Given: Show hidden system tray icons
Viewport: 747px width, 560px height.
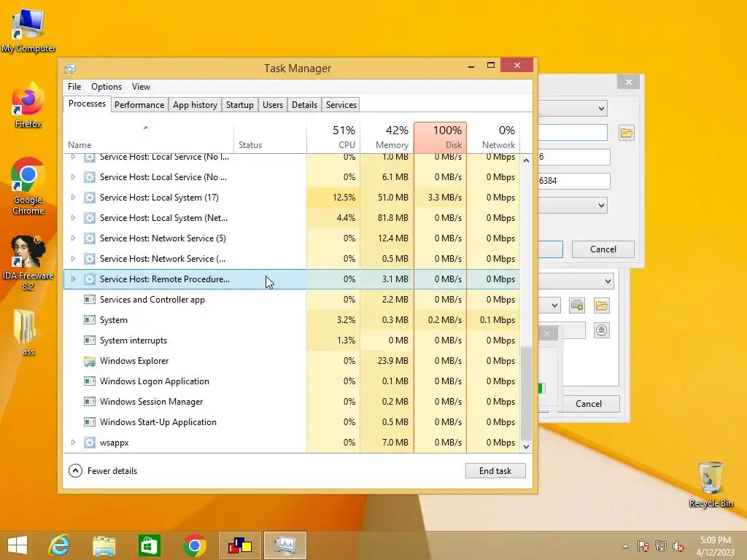Looking at the screenshot, I should [625, 546].
